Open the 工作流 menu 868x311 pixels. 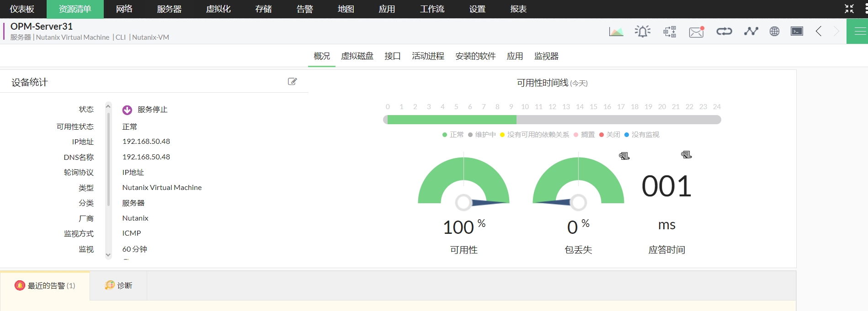coord(432,9)
